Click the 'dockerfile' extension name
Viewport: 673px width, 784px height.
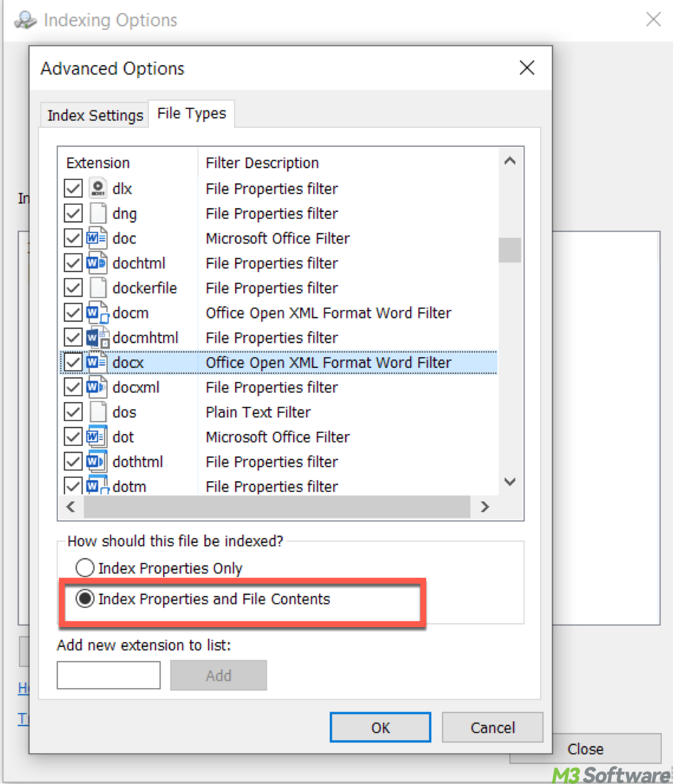[145, 288]
